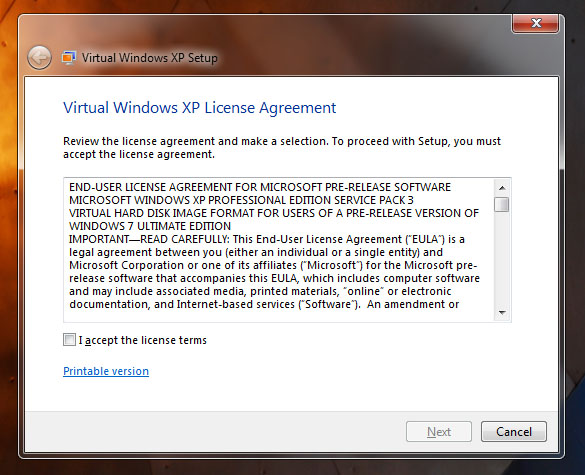This screenshot has width=585, height=475.
Task: Click the scrollbar thumb in license box
Action: coord(502,204)
